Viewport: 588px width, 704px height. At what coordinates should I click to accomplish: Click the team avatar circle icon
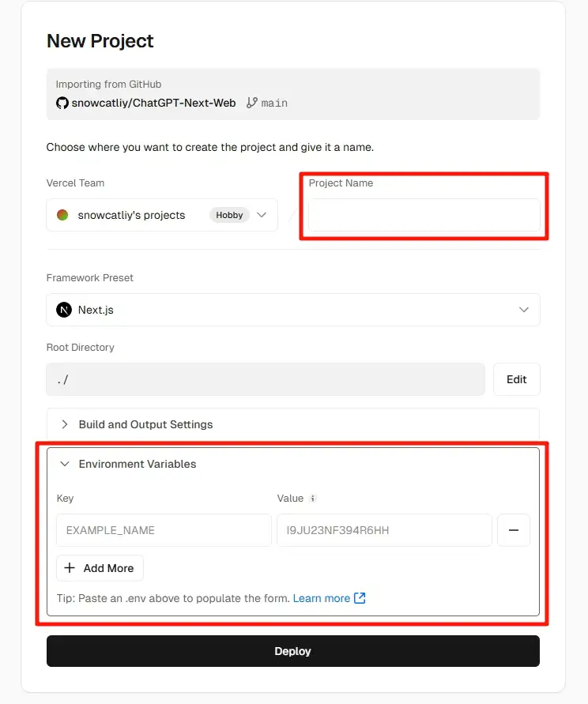pyautogui.click(x=62, y=215)
